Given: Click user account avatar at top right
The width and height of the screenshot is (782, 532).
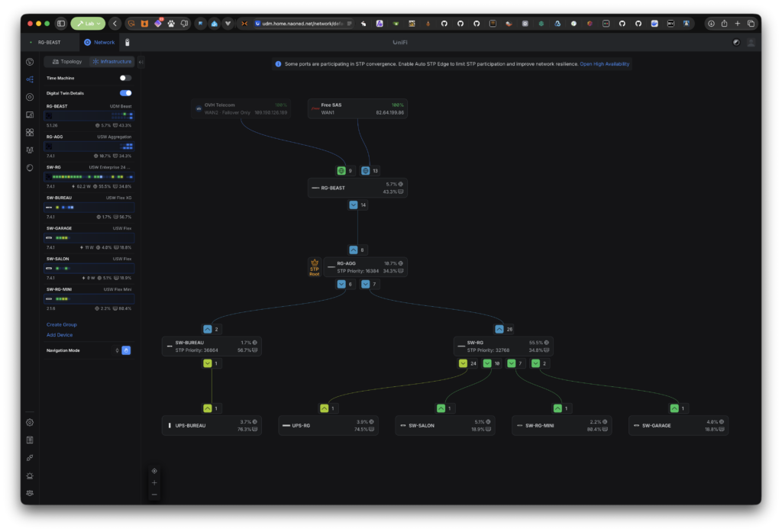Looking at the screenshot, I should [751, 43].
